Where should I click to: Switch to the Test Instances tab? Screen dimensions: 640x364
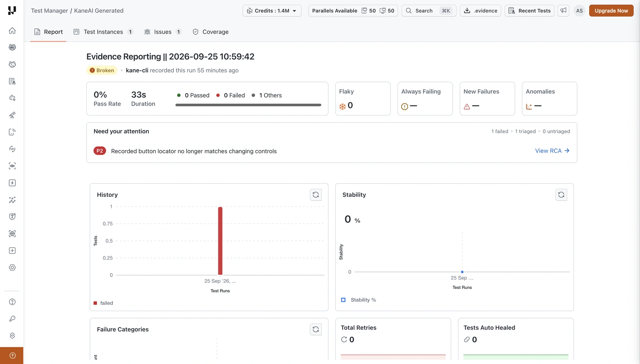tap(103, 32)
